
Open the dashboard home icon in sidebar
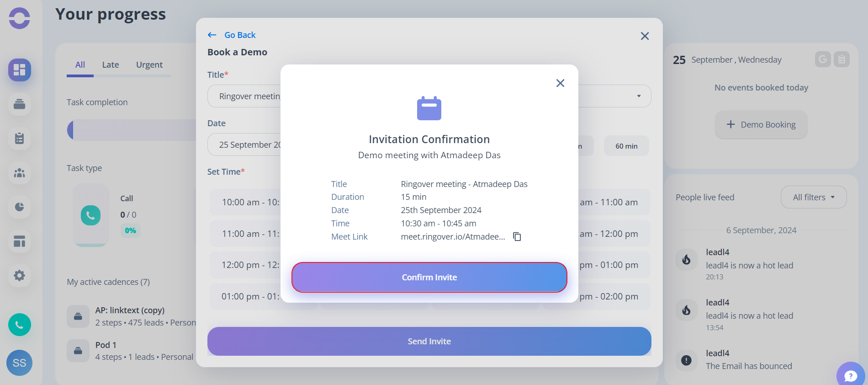point(19,70)
